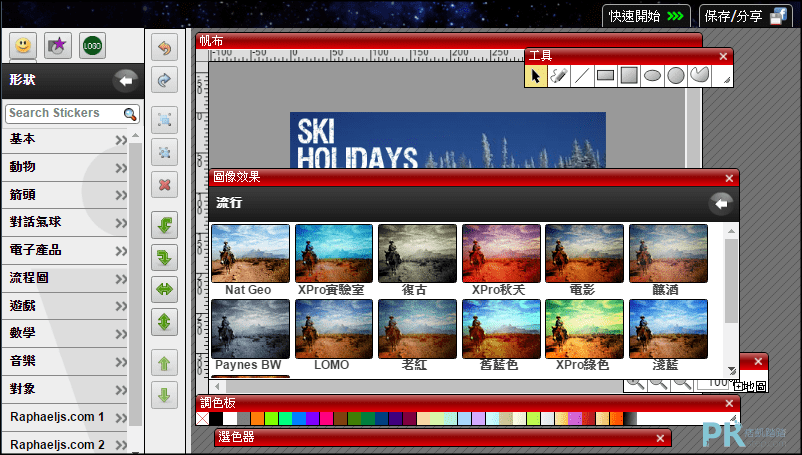Apply the XPro實驗室 effect thumbnail
The width and height of the screenshot is (802, 455).
[333, 254]
